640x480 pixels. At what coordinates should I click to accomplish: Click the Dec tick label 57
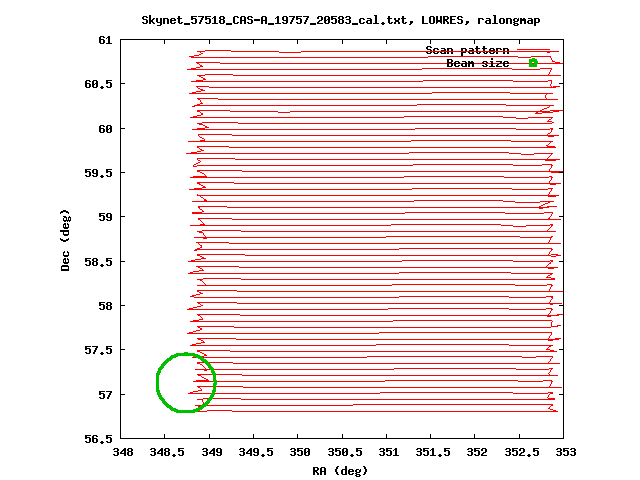coord(105,395)
